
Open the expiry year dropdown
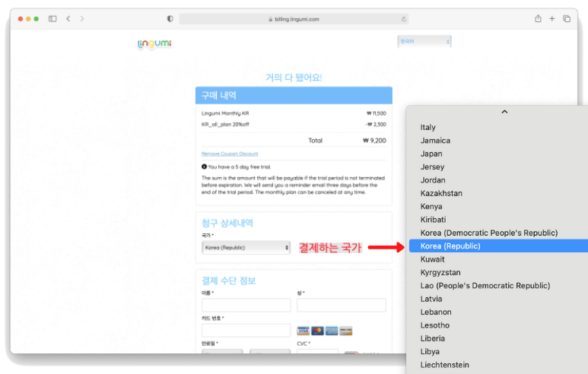tap(270, 351)
